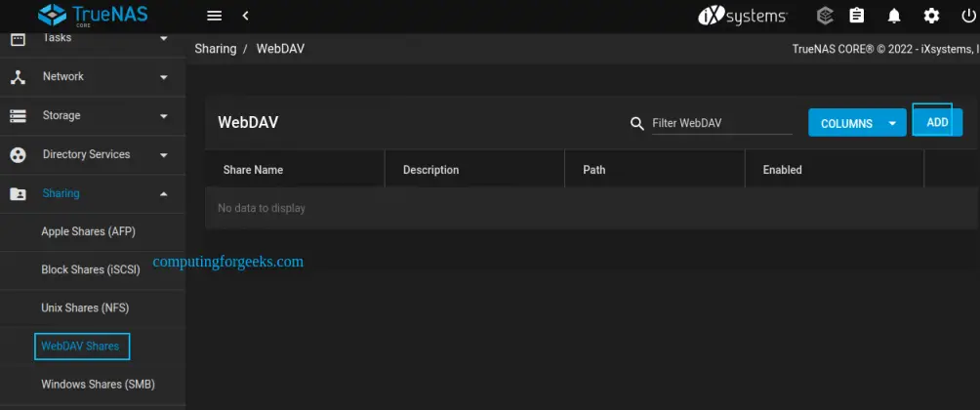The image size is (980, 410).
Task: Open the TrueCommand status icon
Action: click(825, 16)
